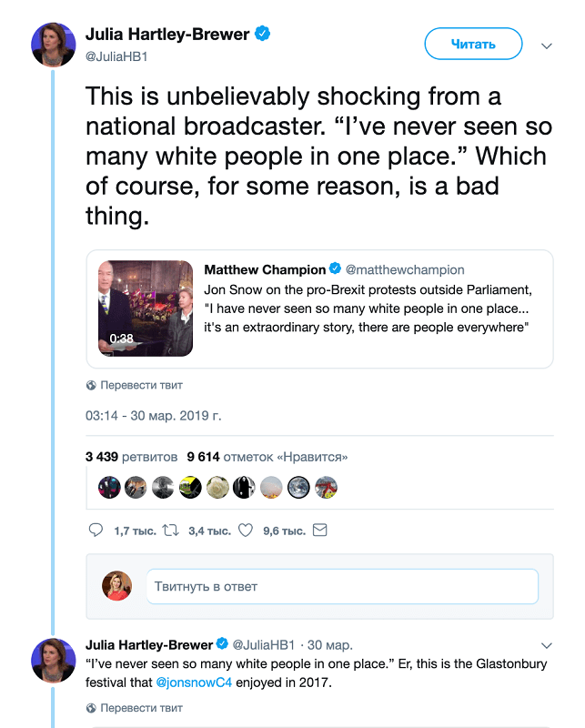The width and height of the screenshot is (585, 728).
Task: Click Julia Hartley-Brewer's verified badge
Action: (x=262, y=34)
